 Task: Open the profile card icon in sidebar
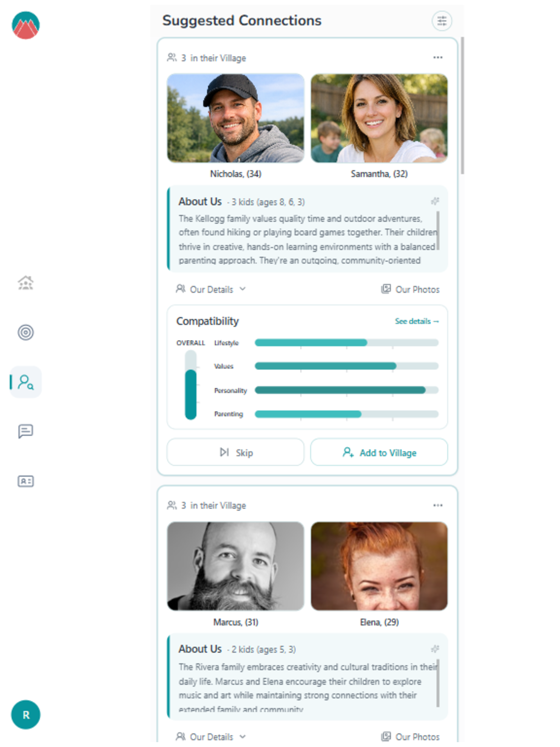(26, 481)
